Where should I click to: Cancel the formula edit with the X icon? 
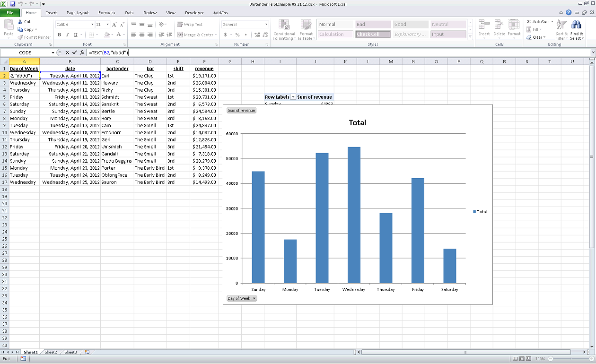(x=67, y=52)
